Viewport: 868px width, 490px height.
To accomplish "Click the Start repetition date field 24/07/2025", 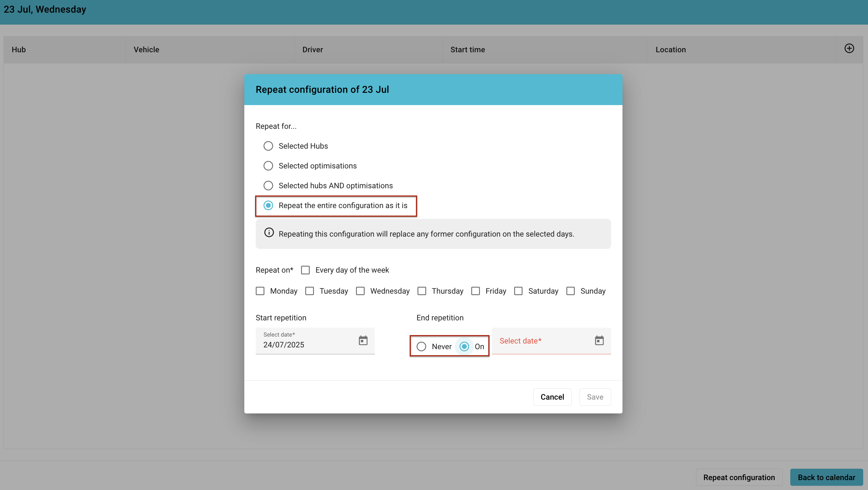I will pyautogui.click(x=315, y=341).
